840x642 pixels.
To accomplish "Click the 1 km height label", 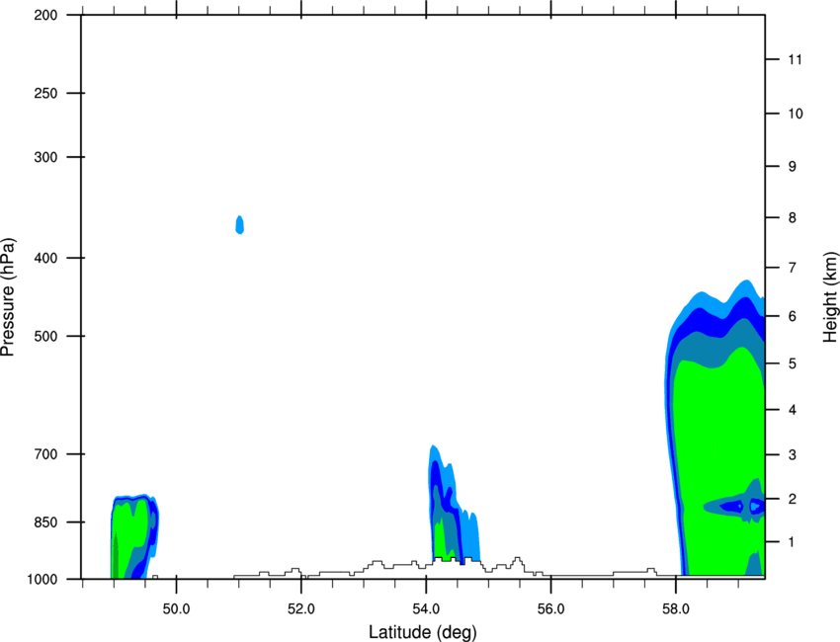I will click(x=793, y=542).
